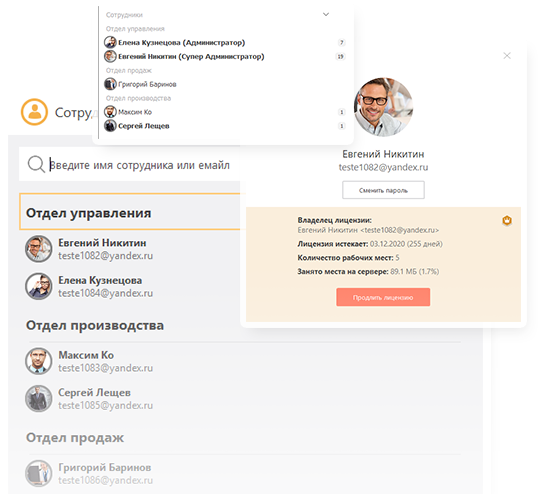Click the orange employees section user icon
The image size is (538, 494).
pyautogui.click(x=34, y=112)
